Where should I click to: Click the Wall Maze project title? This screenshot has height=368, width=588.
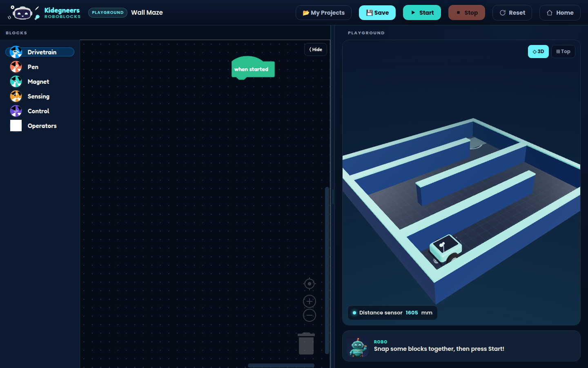pos(147,13)
